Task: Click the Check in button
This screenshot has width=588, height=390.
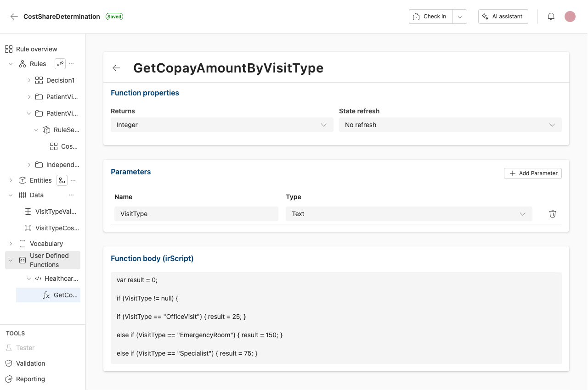Action: click(x=430, y=16)
